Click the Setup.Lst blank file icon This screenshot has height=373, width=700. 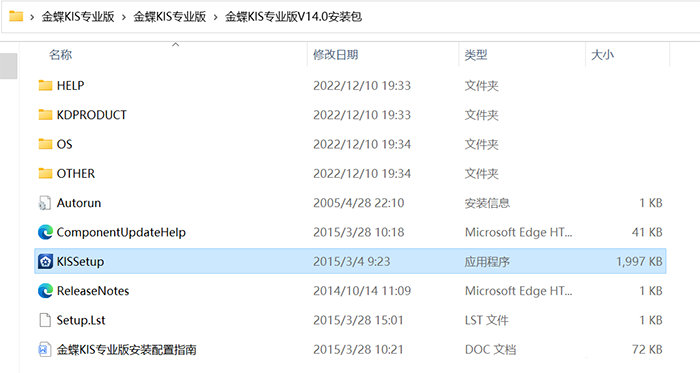tap(45, 320)
